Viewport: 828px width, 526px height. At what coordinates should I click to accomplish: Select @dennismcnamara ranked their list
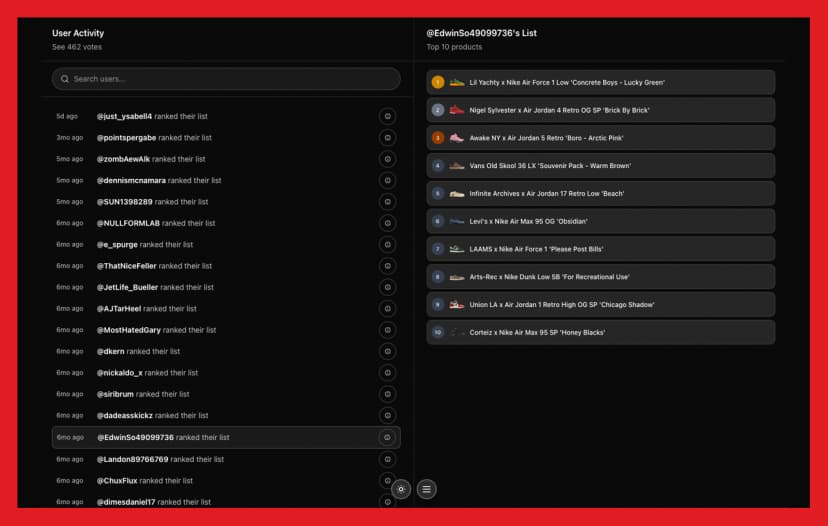pos(226,181)
